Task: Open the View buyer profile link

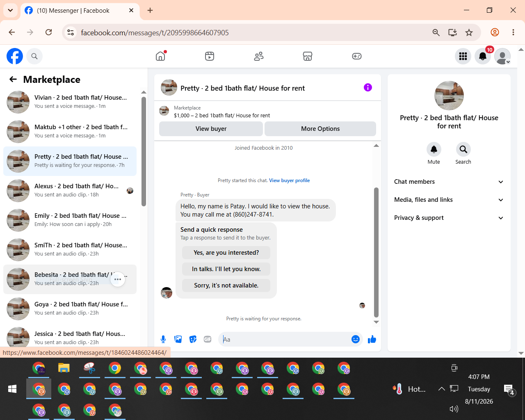Action: click(289, 180)
